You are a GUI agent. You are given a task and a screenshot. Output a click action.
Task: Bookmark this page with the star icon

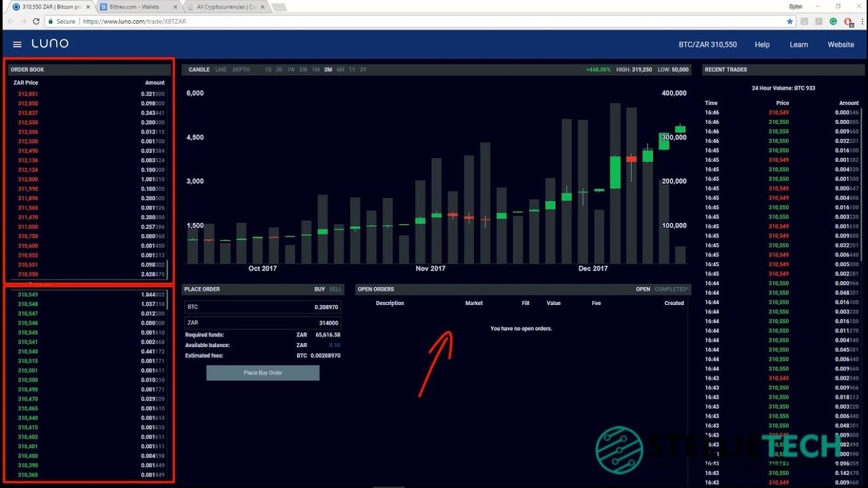tap(789, 22)
